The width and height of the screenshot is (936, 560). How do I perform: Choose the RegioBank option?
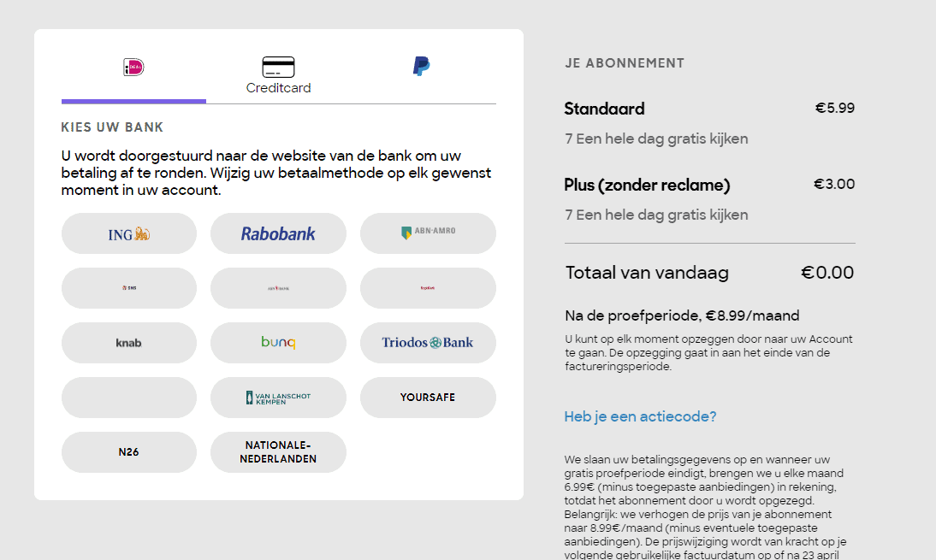pyautogui.click(x=428, y=288)
